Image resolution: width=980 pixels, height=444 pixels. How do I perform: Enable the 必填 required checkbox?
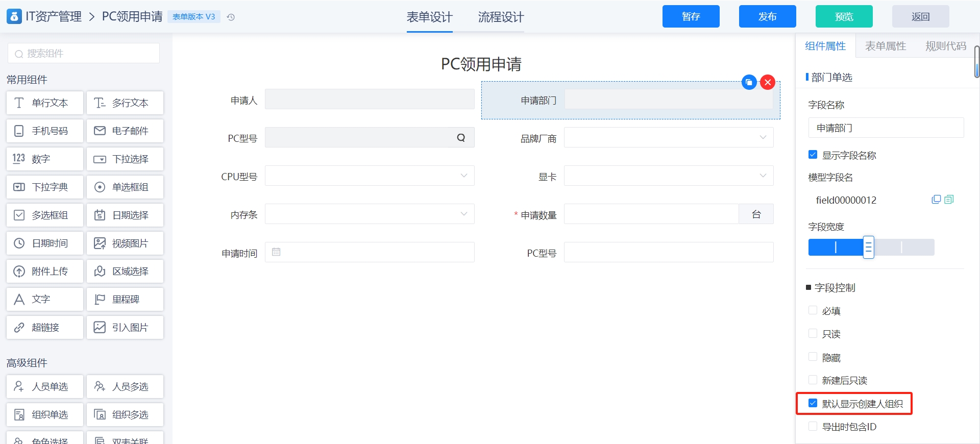point(813,310)
